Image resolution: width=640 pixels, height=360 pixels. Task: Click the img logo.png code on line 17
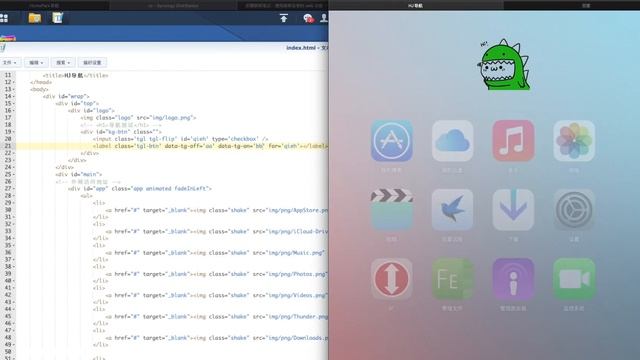tap(138, 118)
